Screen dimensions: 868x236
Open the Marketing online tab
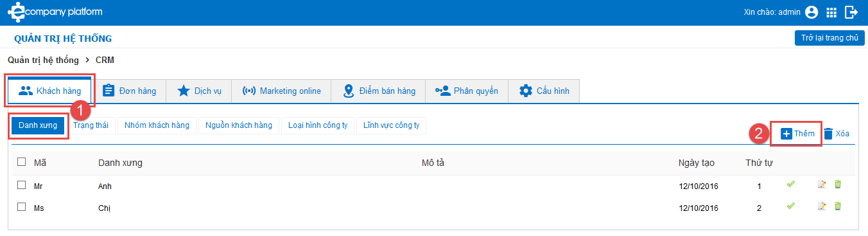[x=281, y=91]
